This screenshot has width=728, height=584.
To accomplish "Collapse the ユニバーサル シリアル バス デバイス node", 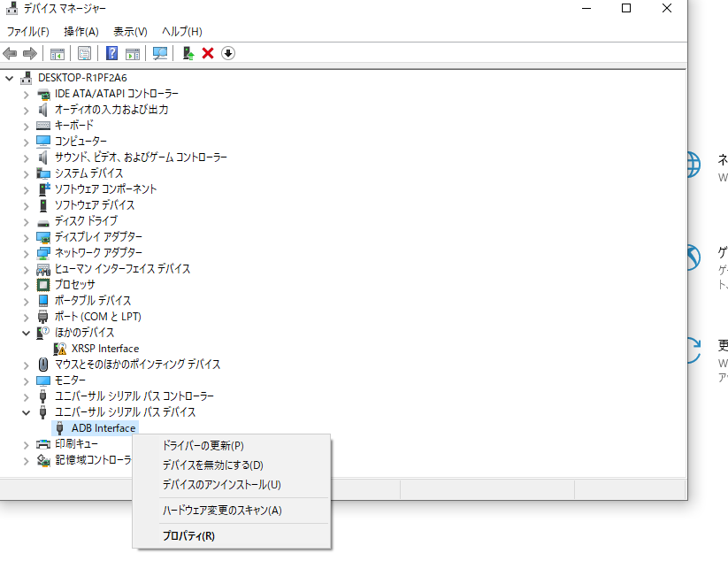I will pyautogui.click(x=27, y=412).
